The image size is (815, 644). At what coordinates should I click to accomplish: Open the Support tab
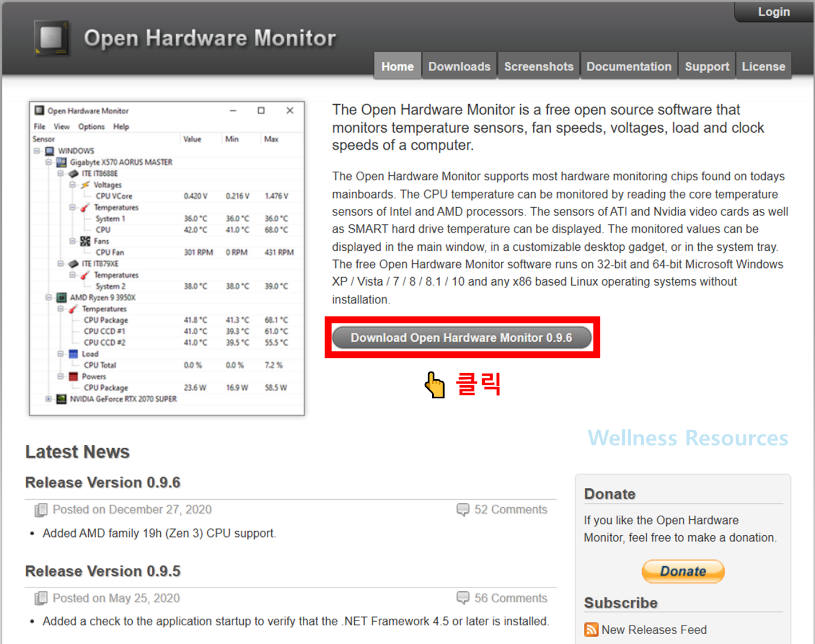707,66
